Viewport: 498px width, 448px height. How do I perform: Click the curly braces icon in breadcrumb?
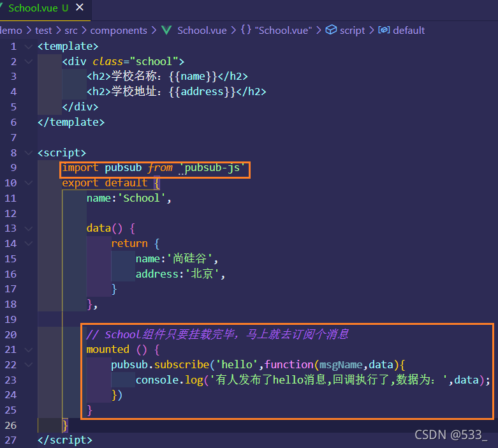click(246, 30)
